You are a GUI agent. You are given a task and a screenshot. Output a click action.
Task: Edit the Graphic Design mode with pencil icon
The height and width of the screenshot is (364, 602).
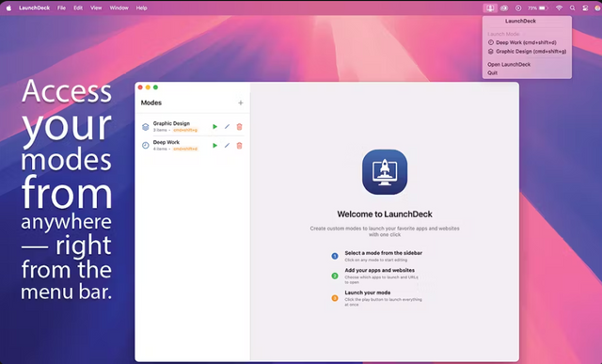point(227,127)
